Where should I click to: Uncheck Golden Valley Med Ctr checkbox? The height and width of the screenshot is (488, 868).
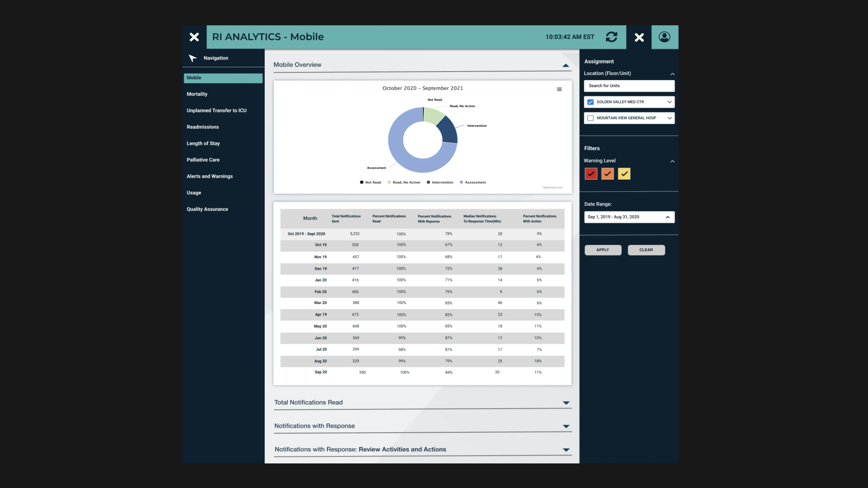click(591, 102)
